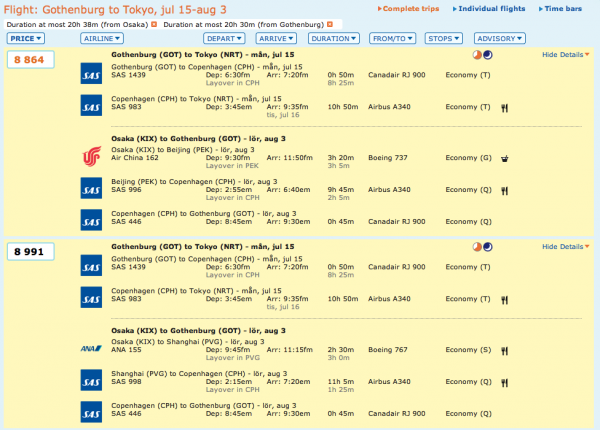Image resolution: width=600 pixels, height=430 pixels.
Task: Click the SAS logo for flight SAS 996
Action: pos(91,187)
